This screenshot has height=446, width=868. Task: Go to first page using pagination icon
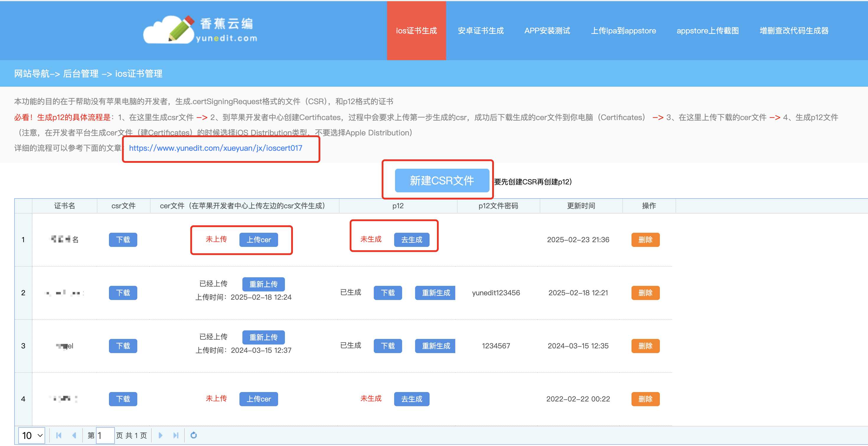click(x=59, y=435)
